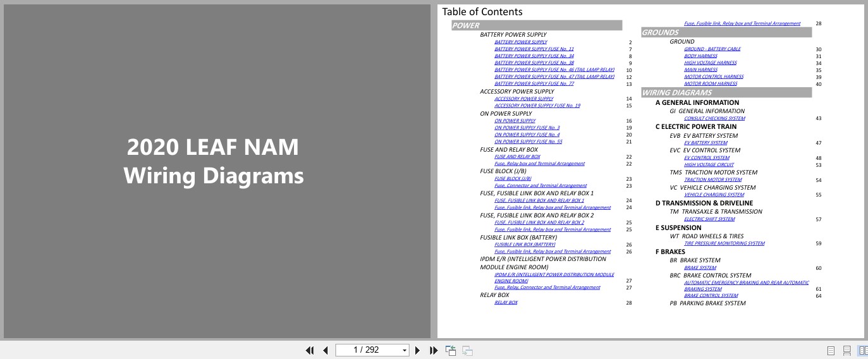Switch to single page view
Viewport: 868px width, 359px height.
coord(831,350)
